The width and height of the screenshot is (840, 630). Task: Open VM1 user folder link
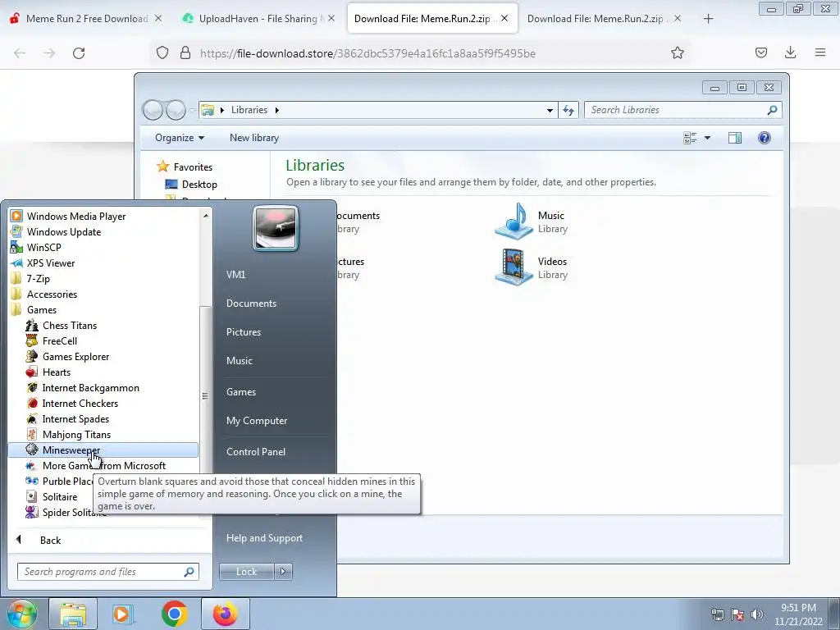[x=235, y=274]
